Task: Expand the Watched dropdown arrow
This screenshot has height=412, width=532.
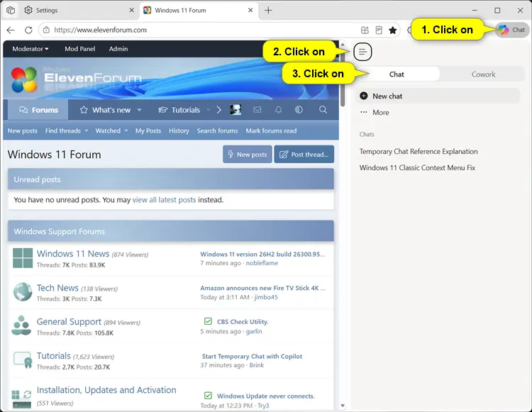Action: tap(126, 130)
